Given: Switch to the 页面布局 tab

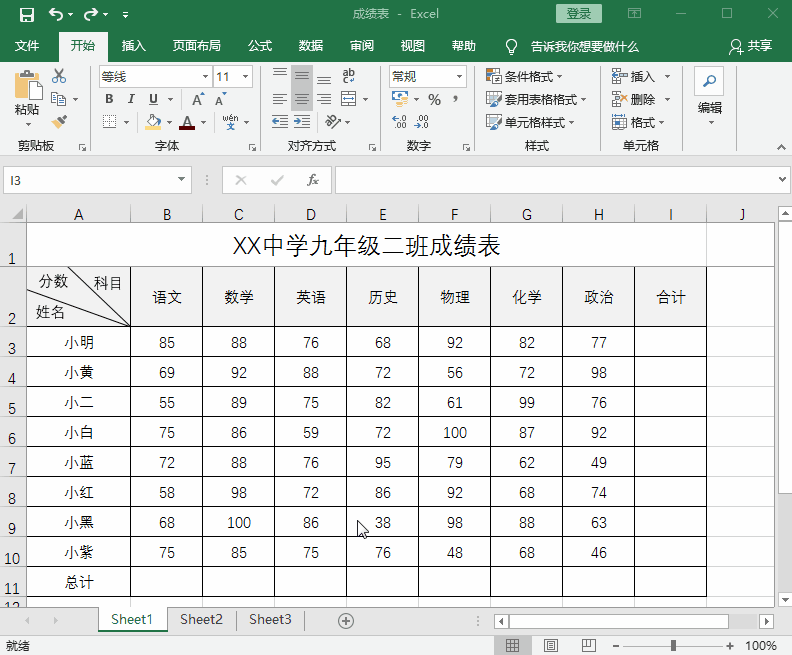Looking at the screenshot, I should 196,46.
